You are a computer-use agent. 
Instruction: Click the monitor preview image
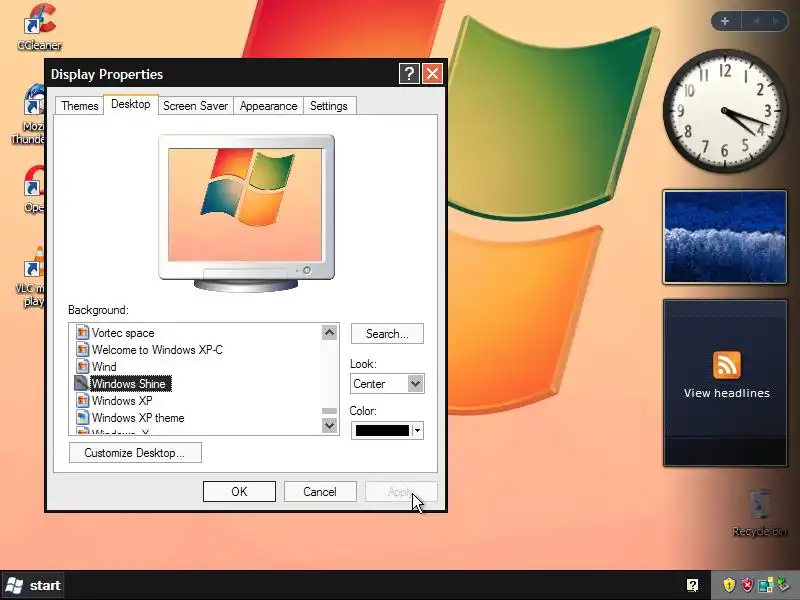point(245,205)
